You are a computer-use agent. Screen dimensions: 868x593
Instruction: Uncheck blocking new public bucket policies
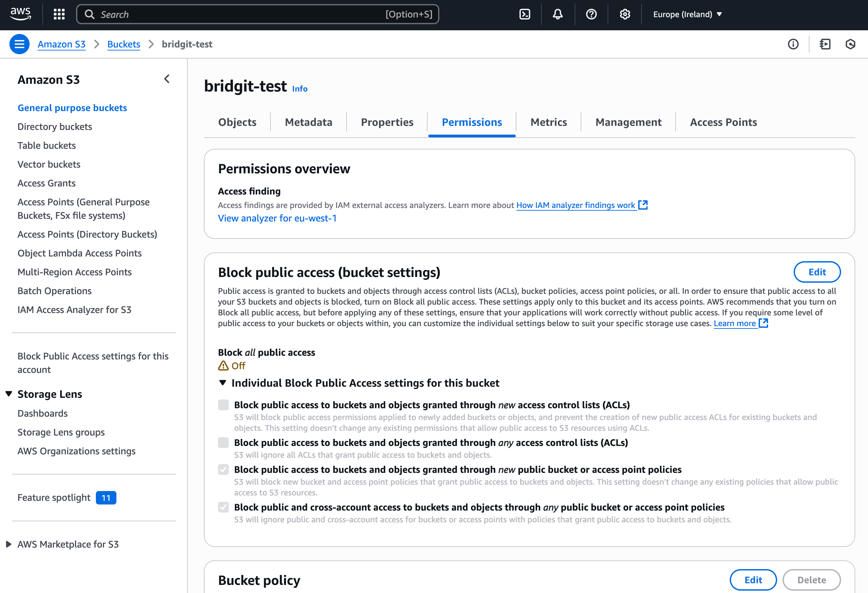223,470
